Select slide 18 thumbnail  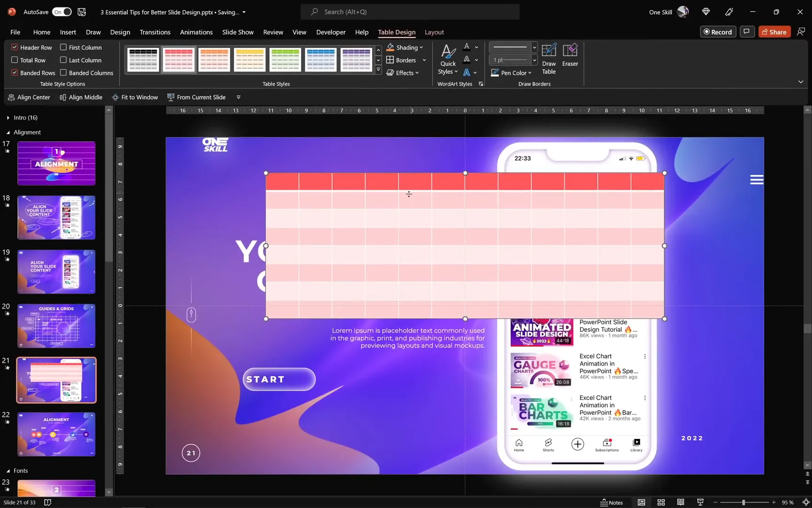coord(56,218)
